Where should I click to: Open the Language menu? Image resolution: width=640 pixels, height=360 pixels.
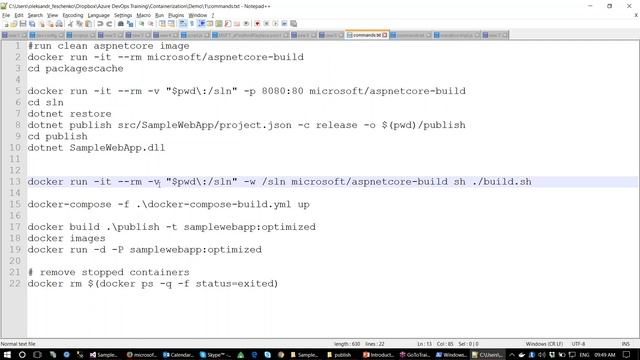tap(98, 15)
